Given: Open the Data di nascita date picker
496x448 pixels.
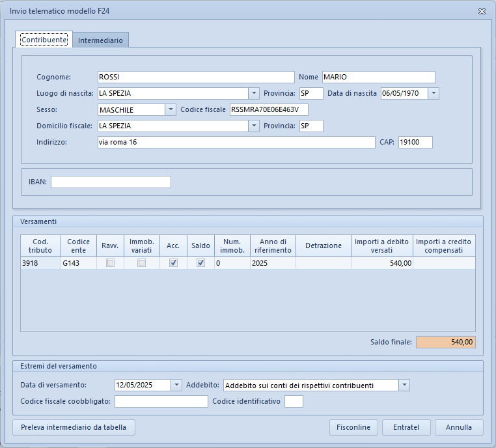Looking at the screenshot, I should (x=434, y=93).
